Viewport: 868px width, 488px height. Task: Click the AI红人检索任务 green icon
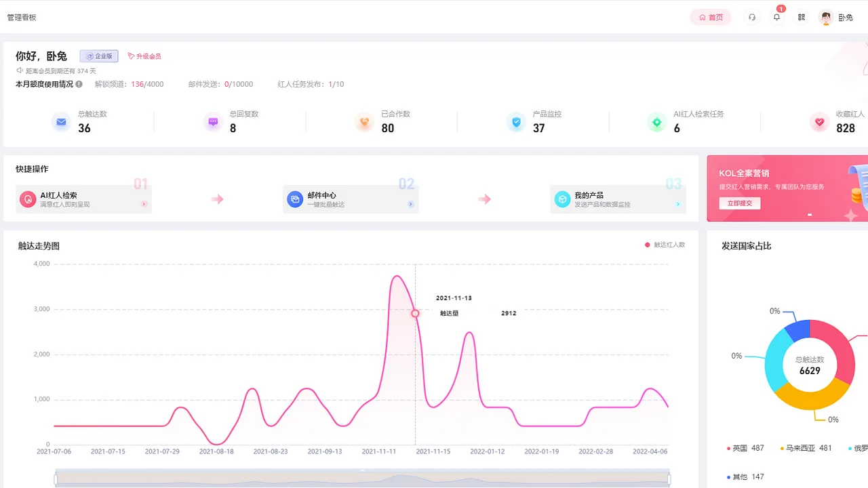(656, 123)
